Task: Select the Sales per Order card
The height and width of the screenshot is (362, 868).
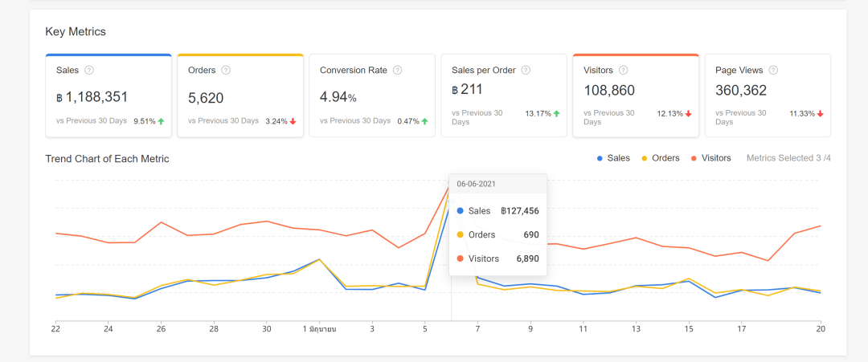Action: click(x=504, y=96)
